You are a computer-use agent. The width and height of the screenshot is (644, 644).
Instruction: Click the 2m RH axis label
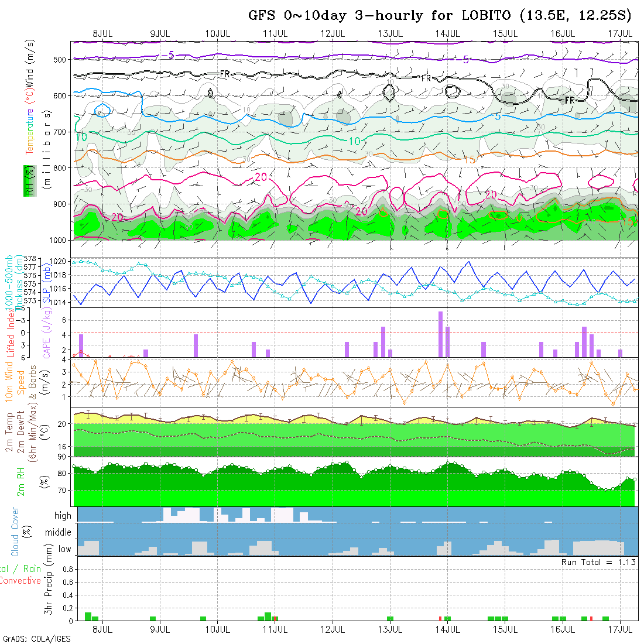20,481
